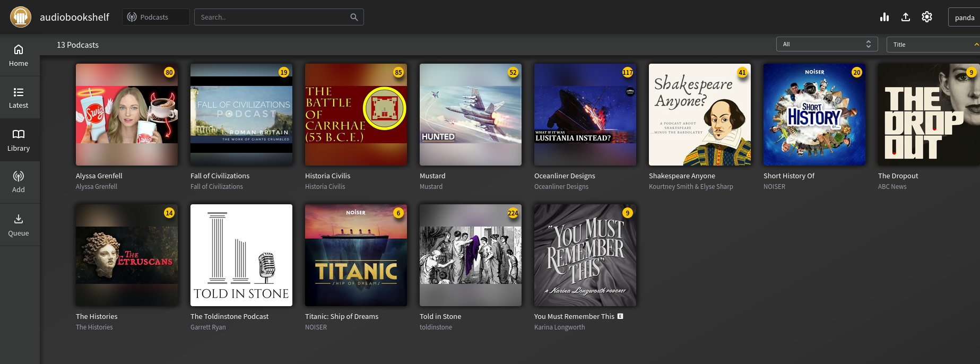The image size is (980, 364).
Task: Click the Short History Of title
Action: pyautogui.click(x=789, y=176)
